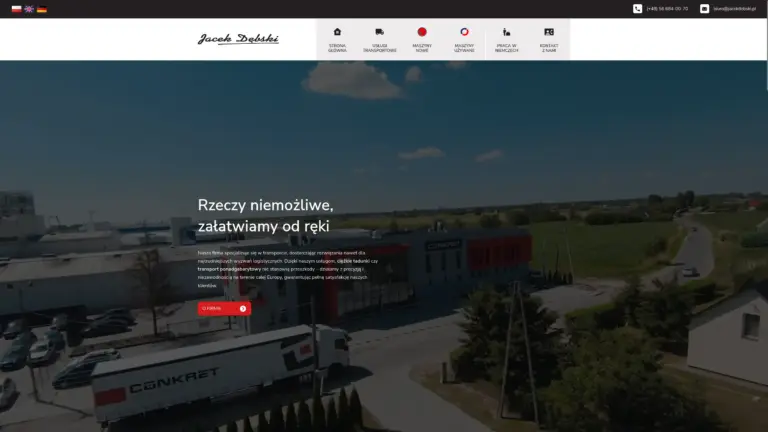The width and height of the screenshot is (768, 432).
Task: Click the truck icon for Usługi Transportowe
Action: 380,32
